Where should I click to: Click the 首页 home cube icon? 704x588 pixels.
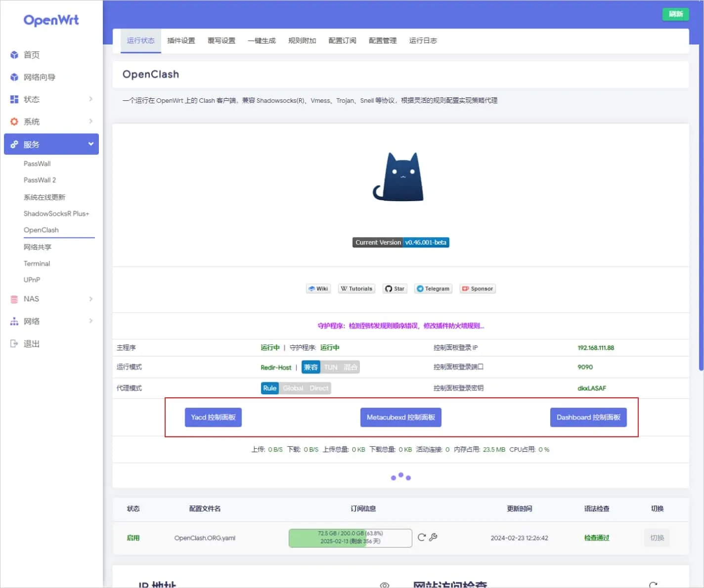14,55
